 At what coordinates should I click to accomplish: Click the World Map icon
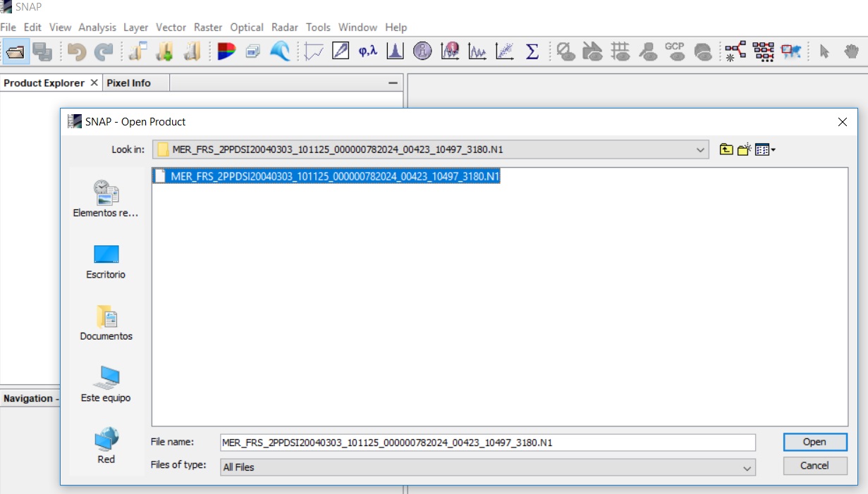pos(790,51)
